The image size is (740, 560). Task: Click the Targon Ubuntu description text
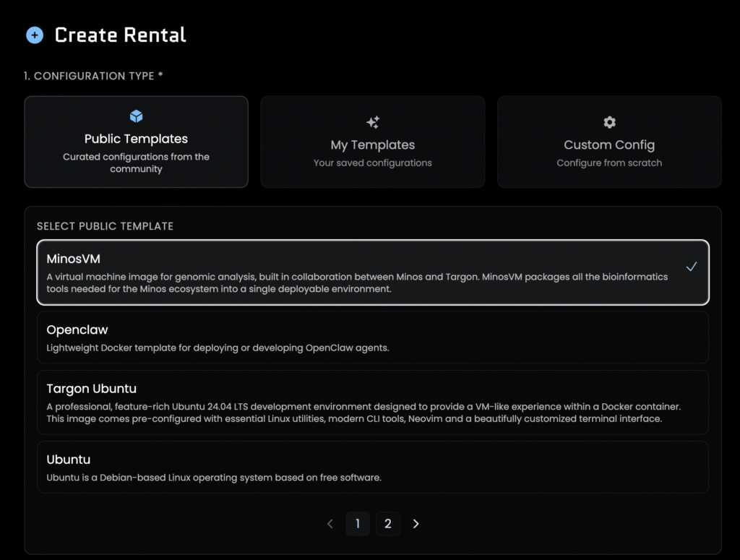point(354,413)
